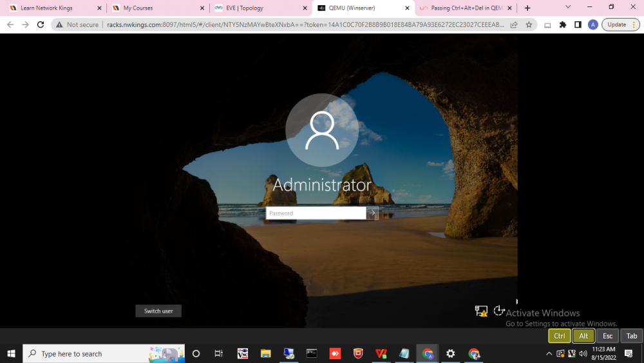The height and width of the screenshot is (363, 644).
Task: Open the Passing Ctrl+Alt+Del tab
Action: tap(466, 8)
